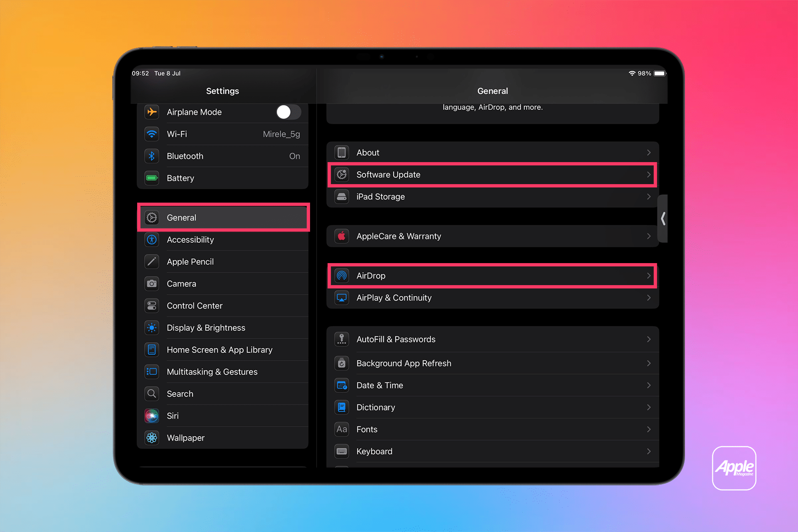Tap the Display & Brightness sun icon
Viewport: 798px width, 532px height.
152,328
